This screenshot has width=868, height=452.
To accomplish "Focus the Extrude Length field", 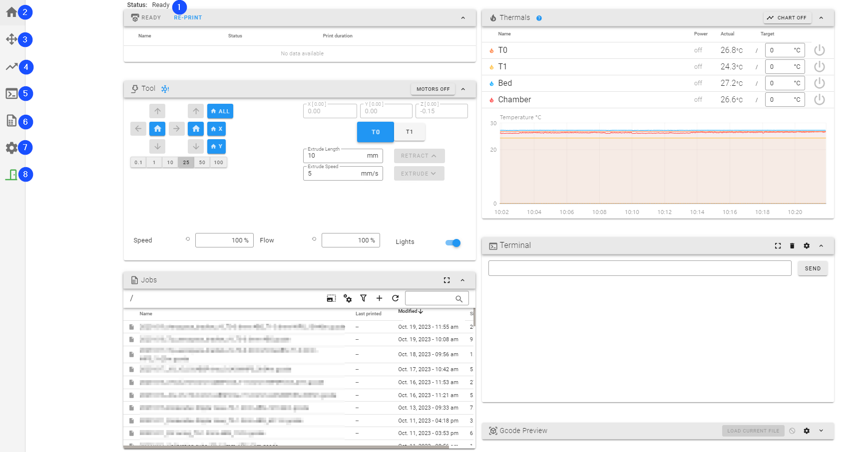I will click(x=343, y=156).
